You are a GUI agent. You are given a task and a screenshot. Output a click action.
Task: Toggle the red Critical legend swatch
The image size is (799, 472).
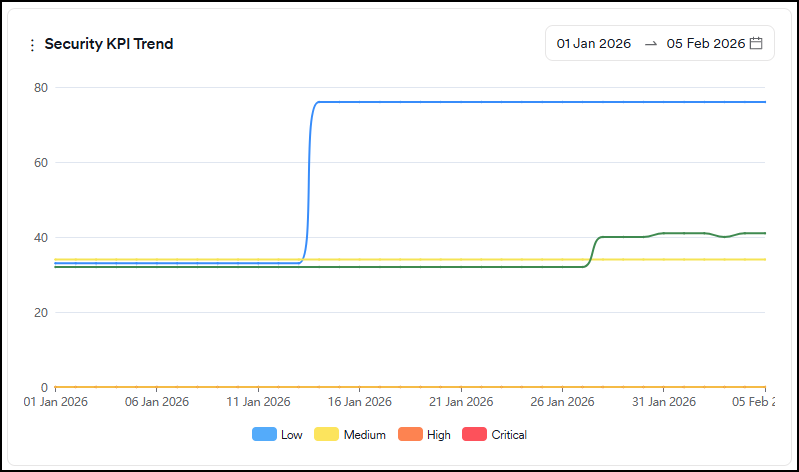(x=473, y=435)
